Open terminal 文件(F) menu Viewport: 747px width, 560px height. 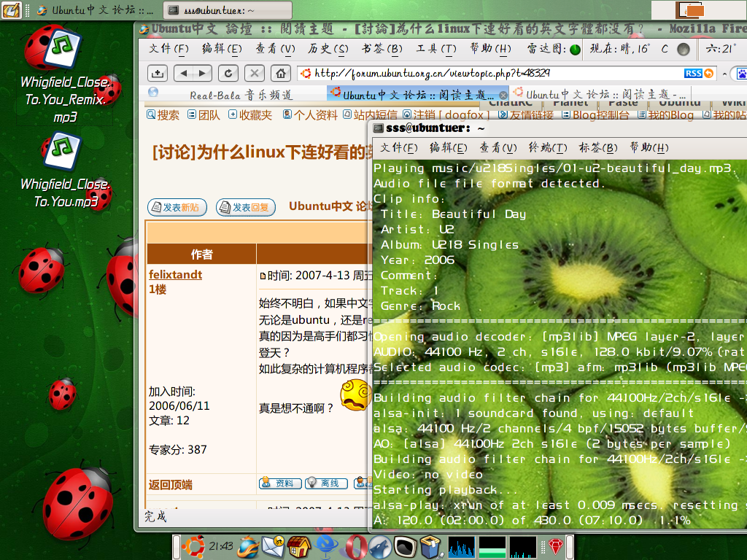click(x=399, y=147)
